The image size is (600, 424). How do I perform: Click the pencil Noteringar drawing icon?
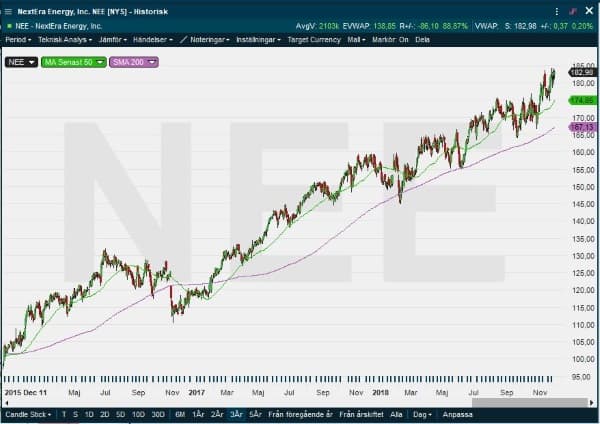tap(184, 39)
